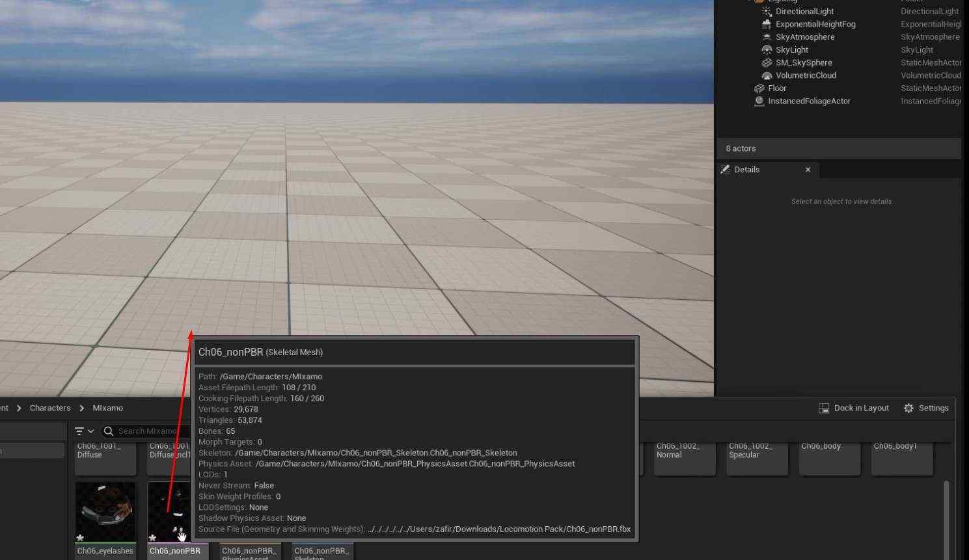Select the Ch06_1001_Diffuse texture asset
This screenshot has width=969, height=560.
coord(105,458)
